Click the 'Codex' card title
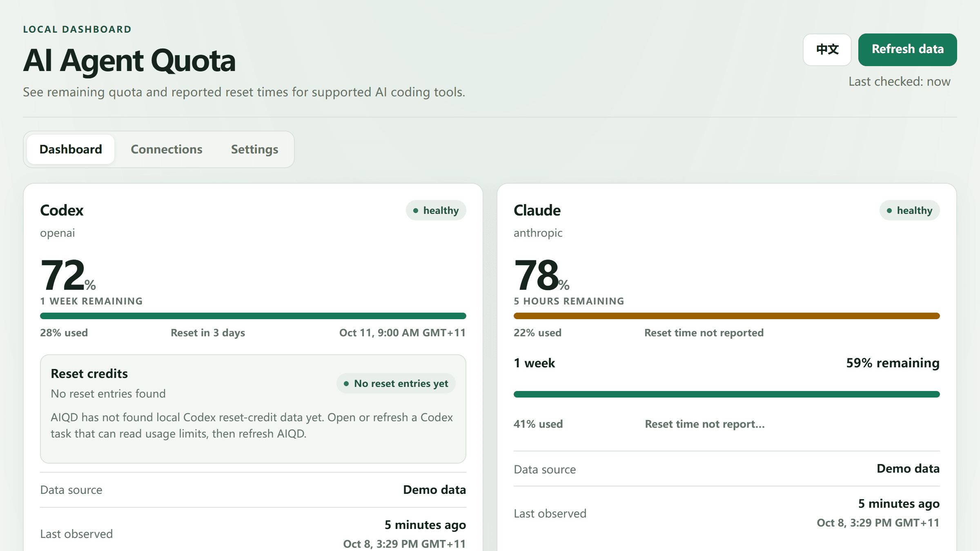 click(62, 210)
